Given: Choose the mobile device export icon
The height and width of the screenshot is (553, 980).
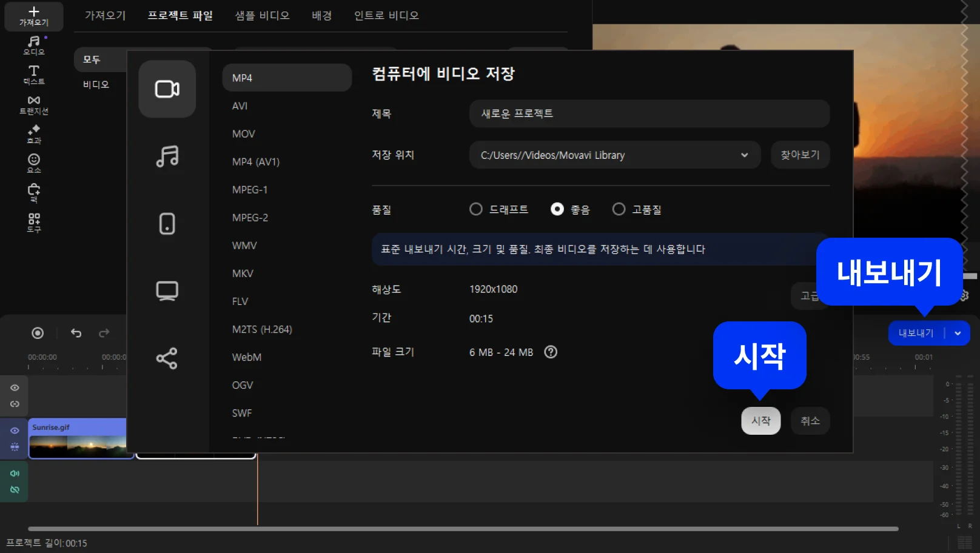Looking at the screenshot, I should (x=167, y=224).
